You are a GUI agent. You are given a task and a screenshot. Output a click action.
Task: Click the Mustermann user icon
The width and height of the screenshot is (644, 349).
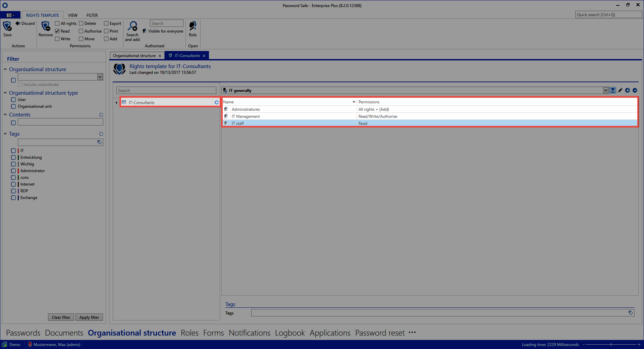point(30,344)
